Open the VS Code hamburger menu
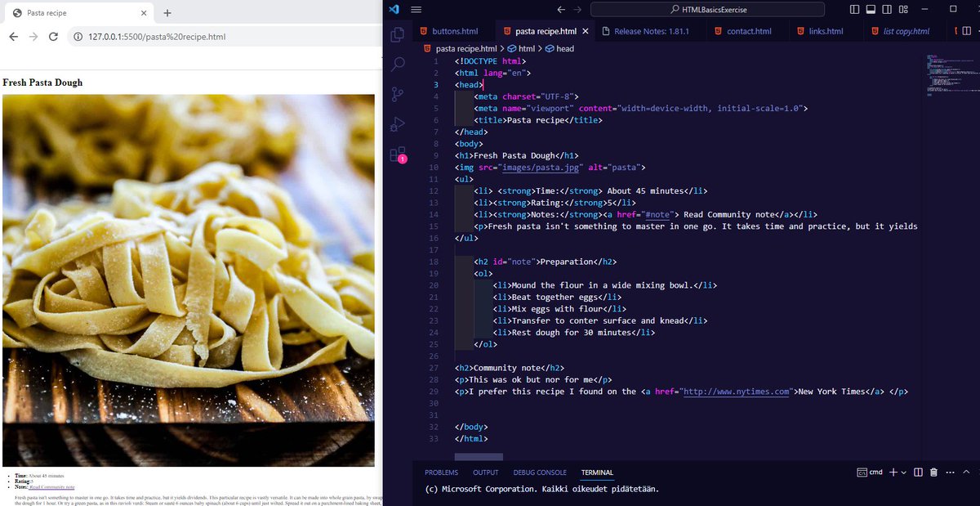 [416, 10]
